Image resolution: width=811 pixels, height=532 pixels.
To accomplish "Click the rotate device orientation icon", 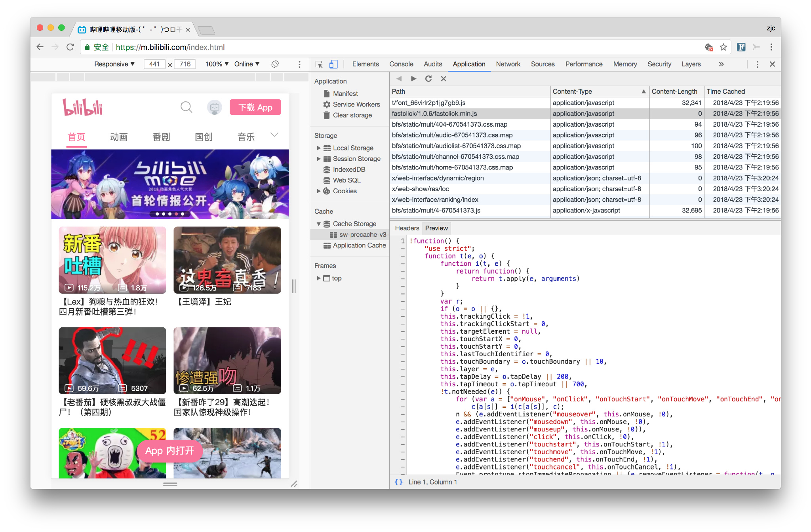I will [x=275, y=64].
